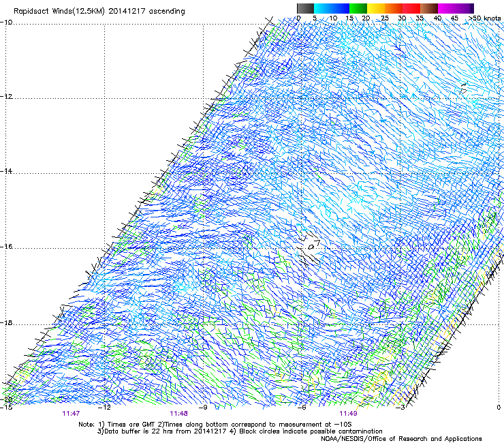Click the -14 latitude axis label
Image resolution: width=504 pixels, height=443 pixels.
[6, 171]
